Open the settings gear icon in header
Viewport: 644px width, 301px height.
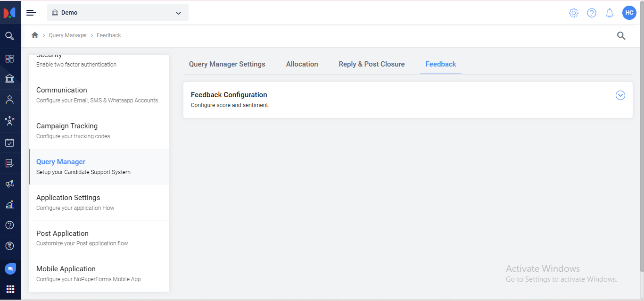click(x=574, y=13)
